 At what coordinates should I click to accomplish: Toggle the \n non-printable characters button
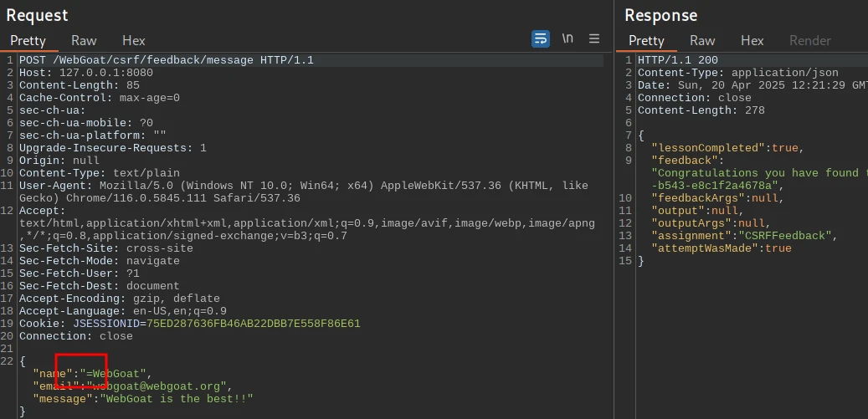pos(568,39)
